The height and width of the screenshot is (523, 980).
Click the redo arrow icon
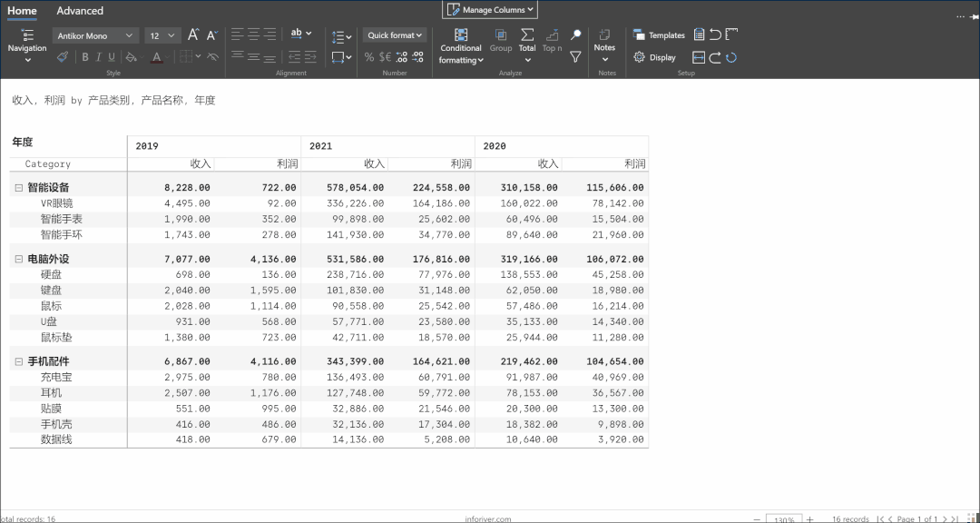[x=716, y=57]
